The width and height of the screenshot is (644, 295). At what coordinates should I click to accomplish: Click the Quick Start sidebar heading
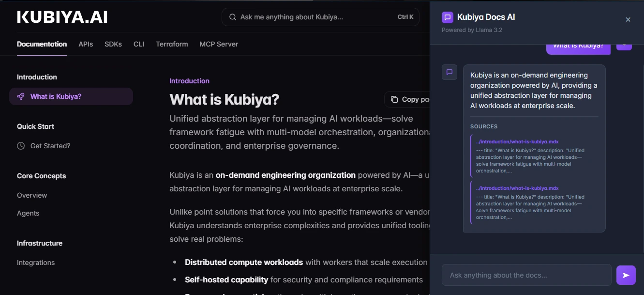[35, 126]
